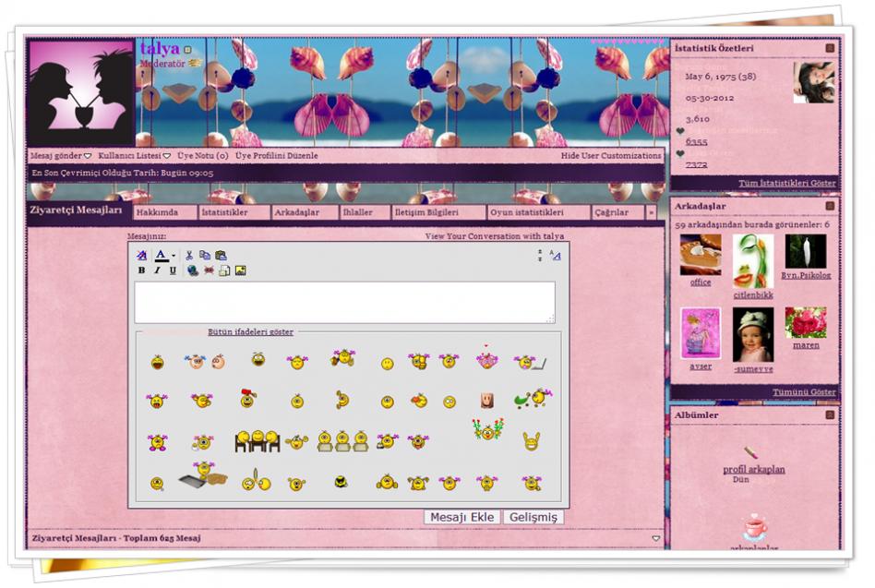Pick the font color A swatch

(162, 256)
